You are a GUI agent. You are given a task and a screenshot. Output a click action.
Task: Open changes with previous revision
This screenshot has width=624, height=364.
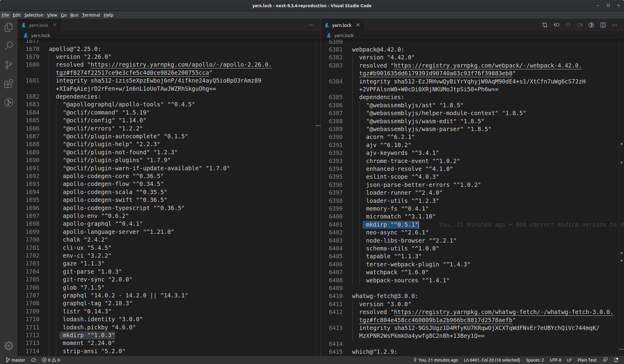[x=556, y=25]
